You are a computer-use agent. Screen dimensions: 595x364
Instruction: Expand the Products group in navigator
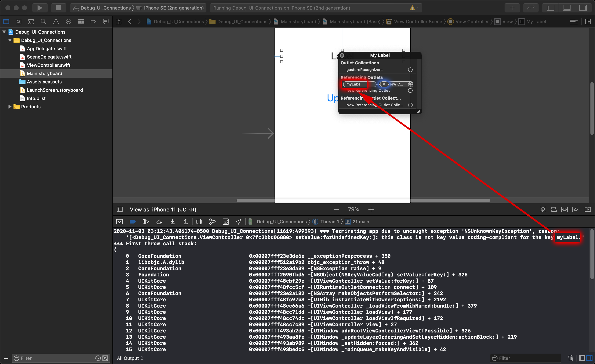tap(9, 106)
